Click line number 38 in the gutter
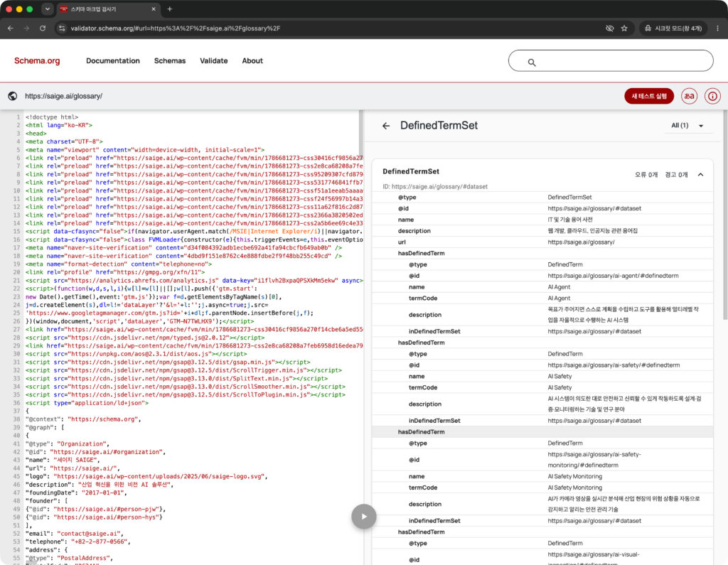 click(x=16, y=419)
